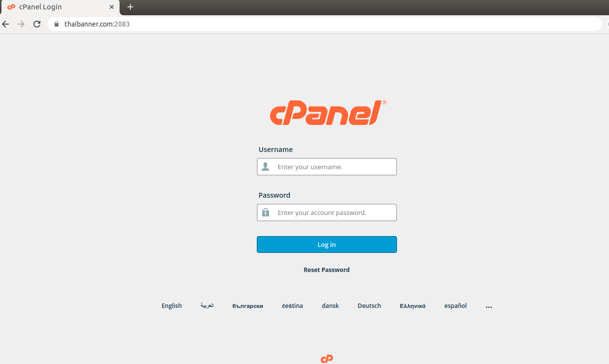Screen dimensions: 609x364
Task: Click the address bar showing thaibanner.com:2083
Action: point(295,24)
